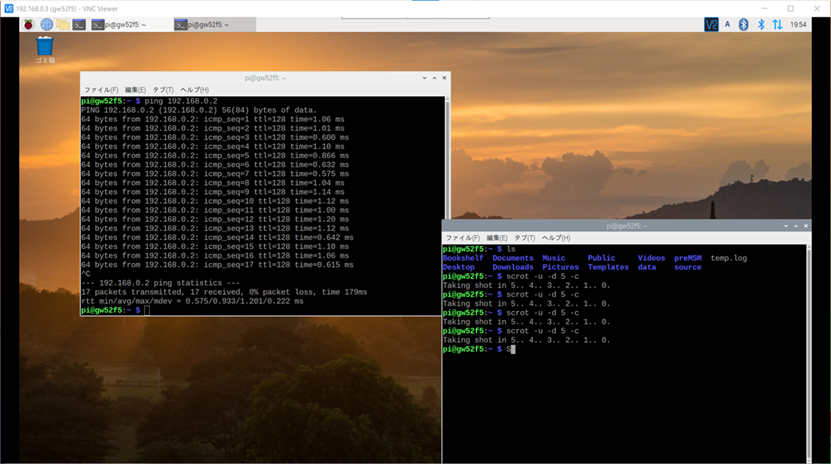Click the 19:54 clock in the panel
831x464 pixels.
pyautogui.click(x=799, y=24)
